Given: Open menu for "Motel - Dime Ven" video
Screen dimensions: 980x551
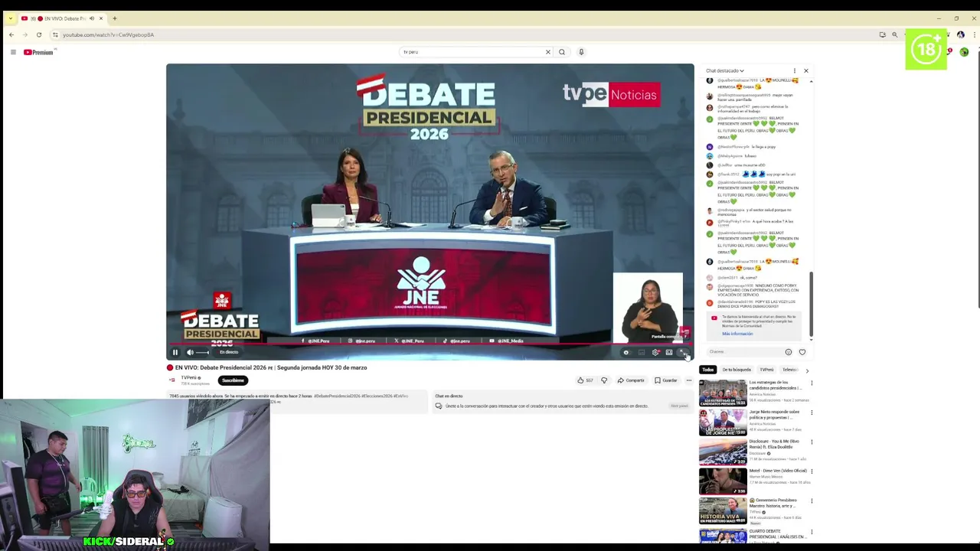Looking at the screenshot, I should tap(812, 471).
